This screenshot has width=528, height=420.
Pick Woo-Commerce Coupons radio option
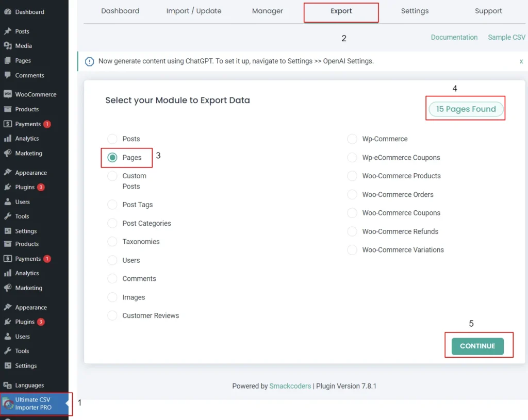point(352,213)
